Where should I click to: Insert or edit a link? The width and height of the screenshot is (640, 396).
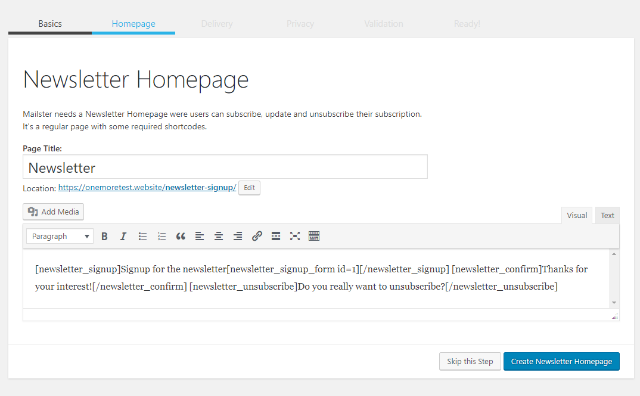click(x=257, y=236)
